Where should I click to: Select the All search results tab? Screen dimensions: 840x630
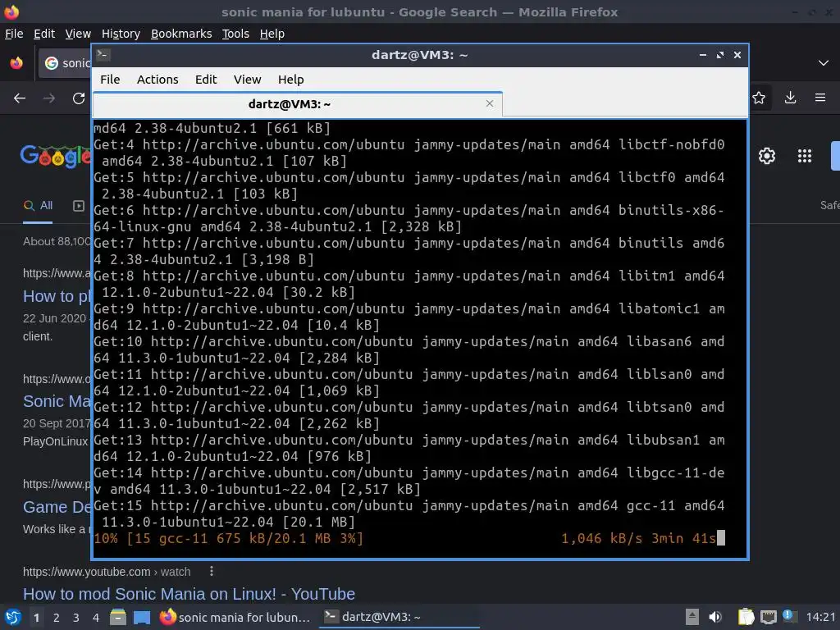click(x=38, y=205)
